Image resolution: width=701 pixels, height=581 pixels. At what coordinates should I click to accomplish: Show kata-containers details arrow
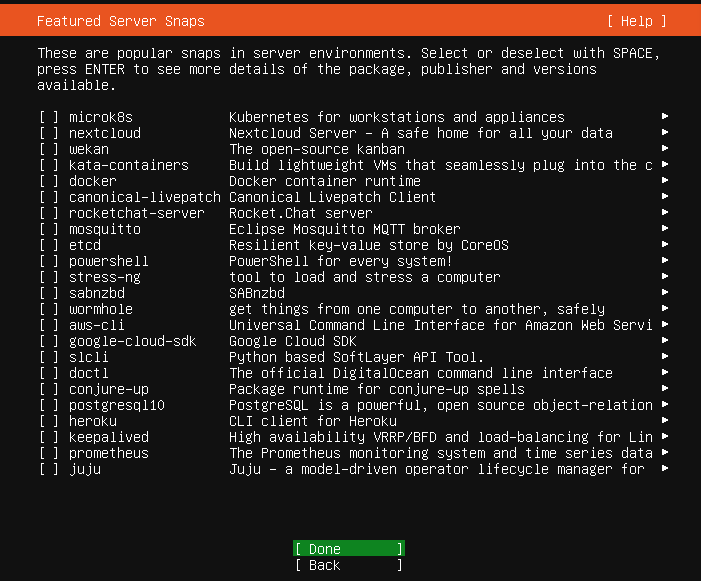(665, 164)
